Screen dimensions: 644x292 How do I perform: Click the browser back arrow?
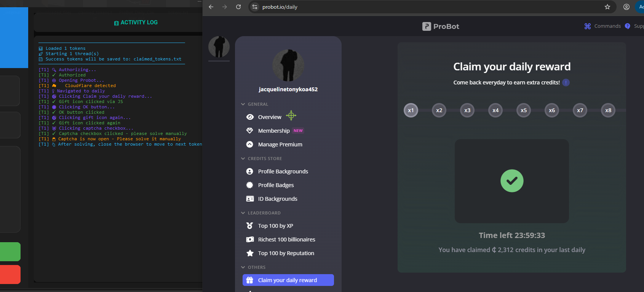coord(211,7)
